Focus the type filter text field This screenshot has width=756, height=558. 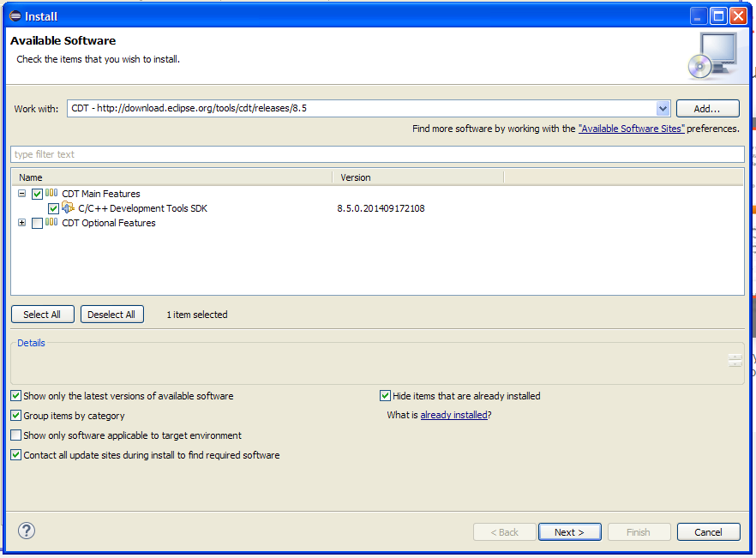click(x=377, y=154)
